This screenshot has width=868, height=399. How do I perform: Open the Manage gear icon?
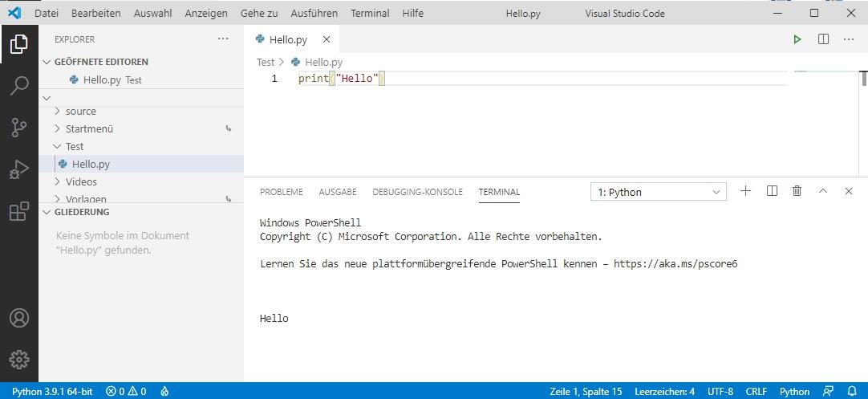18,360
